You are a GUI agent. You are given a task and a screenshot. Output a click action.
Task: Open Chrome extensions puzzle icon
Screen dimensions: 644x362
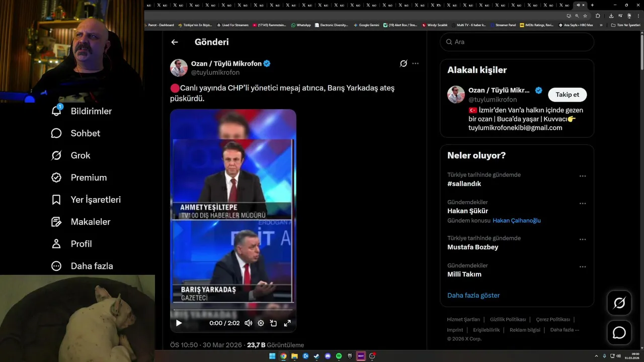(x=598, y=16)
